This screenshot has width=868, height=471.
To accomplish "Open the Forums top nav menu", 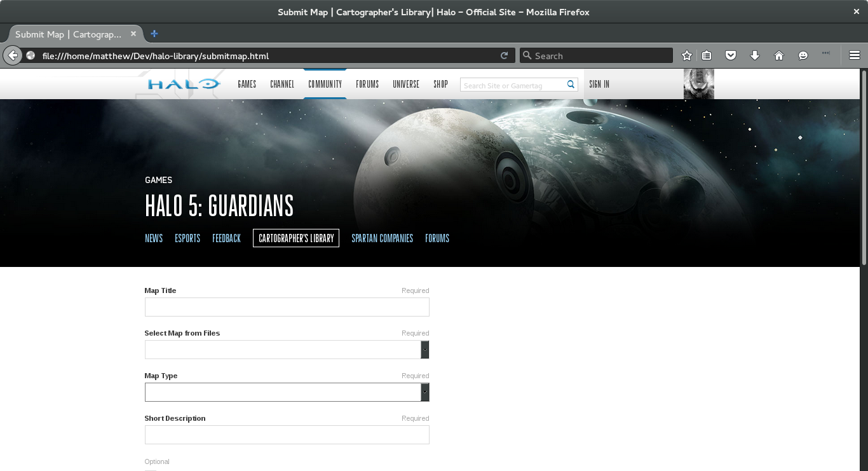I will [x=367, y=84].
